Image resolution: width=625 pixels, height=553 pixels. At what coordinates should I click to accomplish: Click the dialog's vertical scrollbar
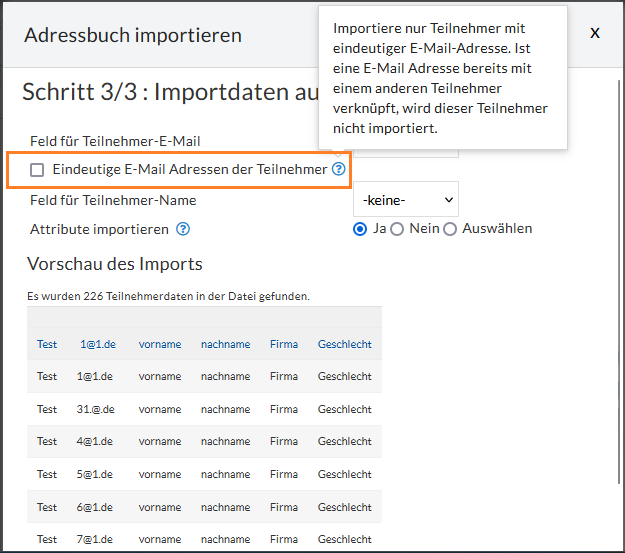619,281
